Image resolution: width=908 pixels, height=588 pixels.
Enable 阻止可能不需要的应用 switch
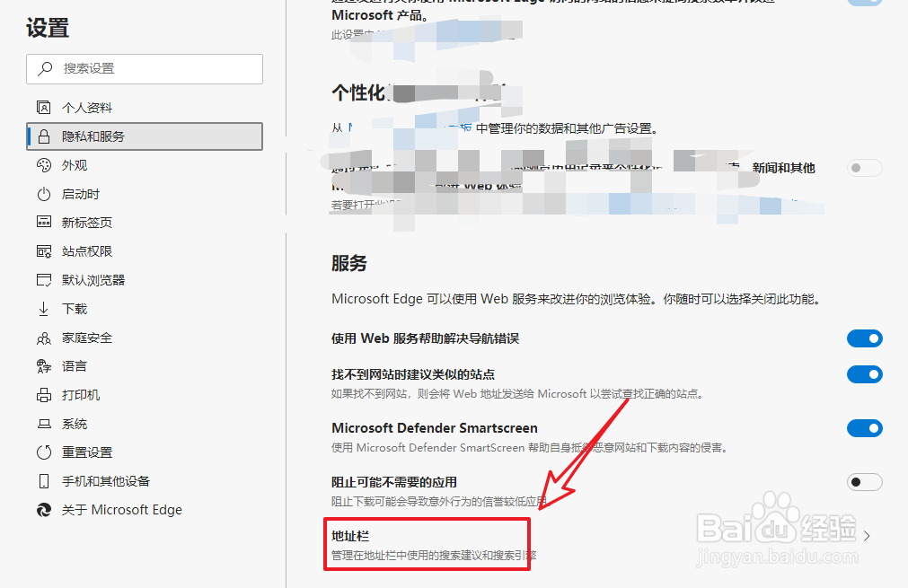(864, 482)
